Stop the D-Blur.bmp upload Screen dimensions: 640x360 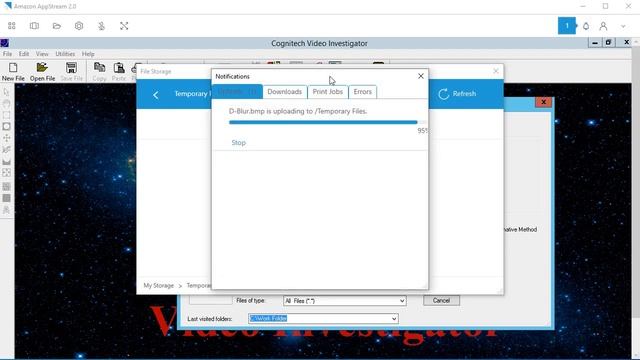(x=238, y=143)
